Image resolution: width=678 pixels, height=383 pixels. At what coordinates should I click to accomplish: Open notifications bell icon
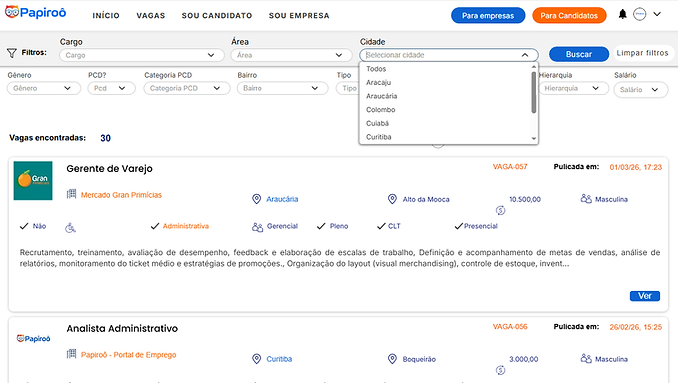622,14
